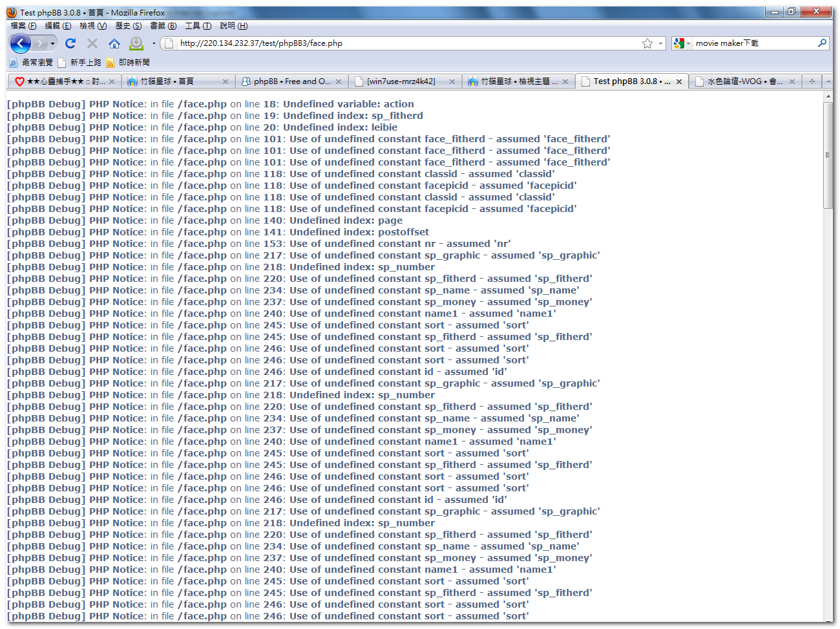840x629 pixels.
Task: Go to the home page icon
Action: (114, 43)
